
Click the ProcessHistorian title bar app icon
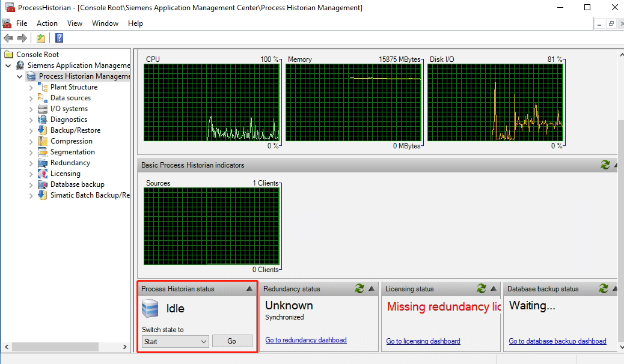10,7
